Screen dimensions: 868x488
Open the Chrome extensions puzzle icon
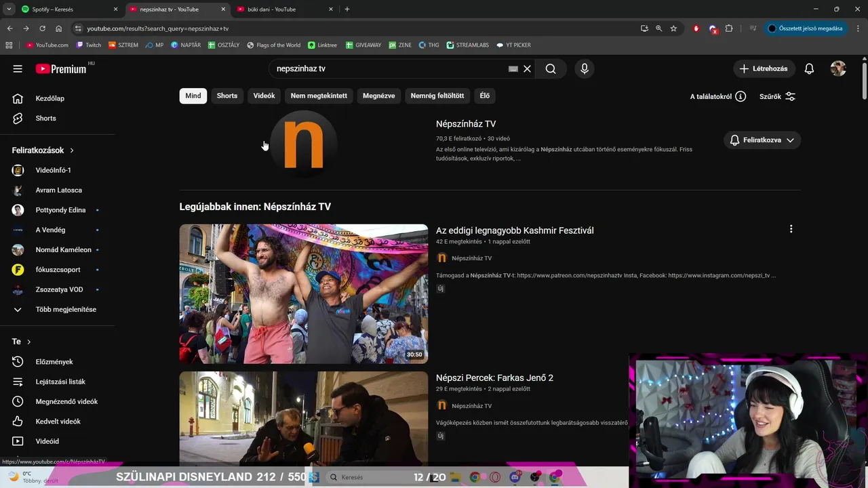coord(729,28)
